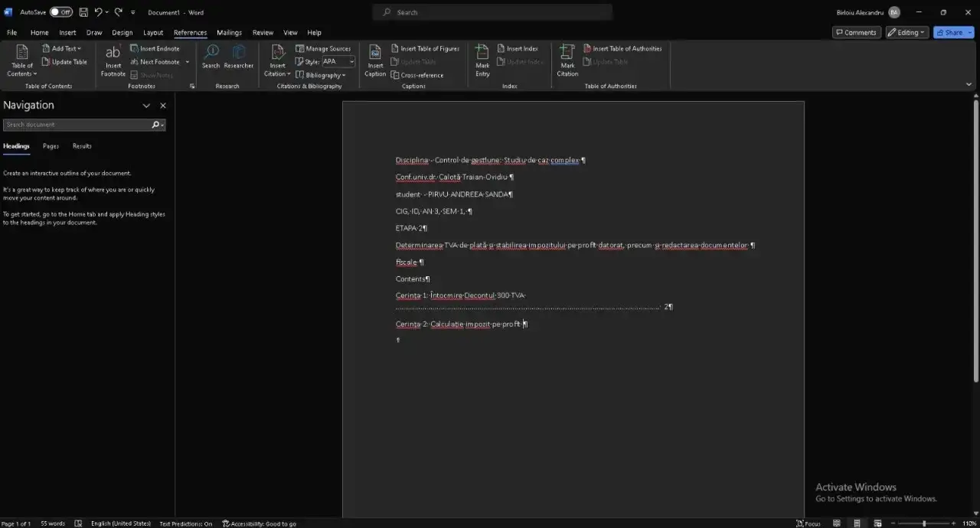Open Manage Sources
Screen dimensions: 980x528
pyautogui.click(x=323, y=48)
